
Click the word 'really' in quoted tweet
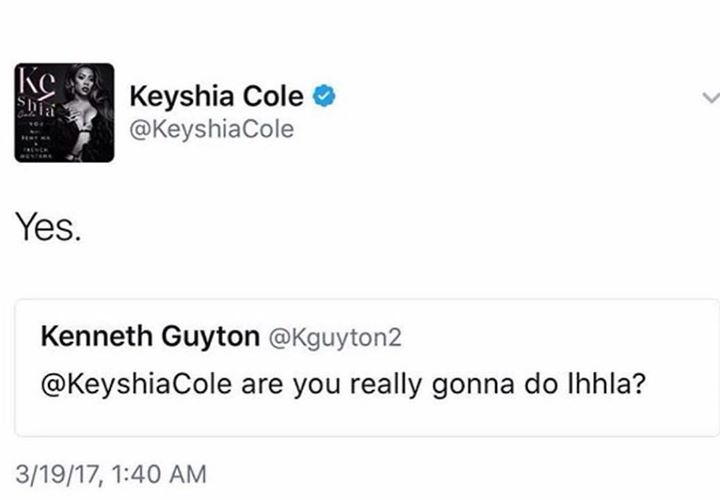(385, 384)
